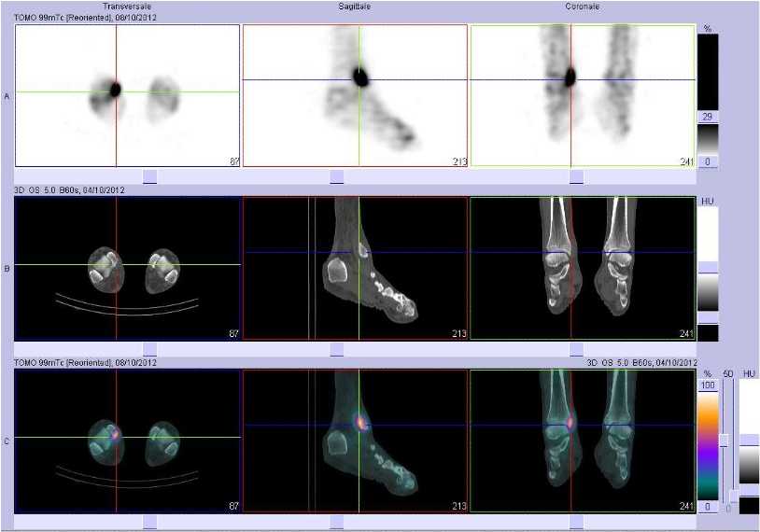Viewport: 760px width, 532px height.
Task: Click the row letter C
Action: click(x=7, y=441)
